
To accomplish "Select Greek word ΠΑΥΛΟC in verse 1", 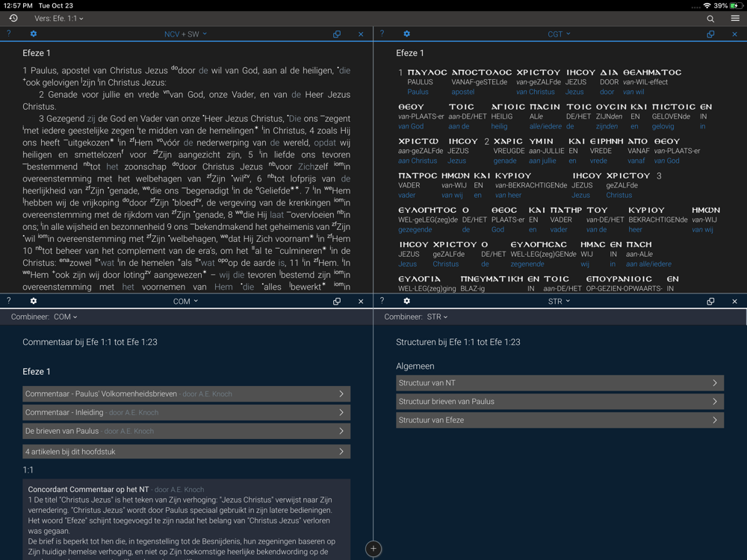I will 427,72.
